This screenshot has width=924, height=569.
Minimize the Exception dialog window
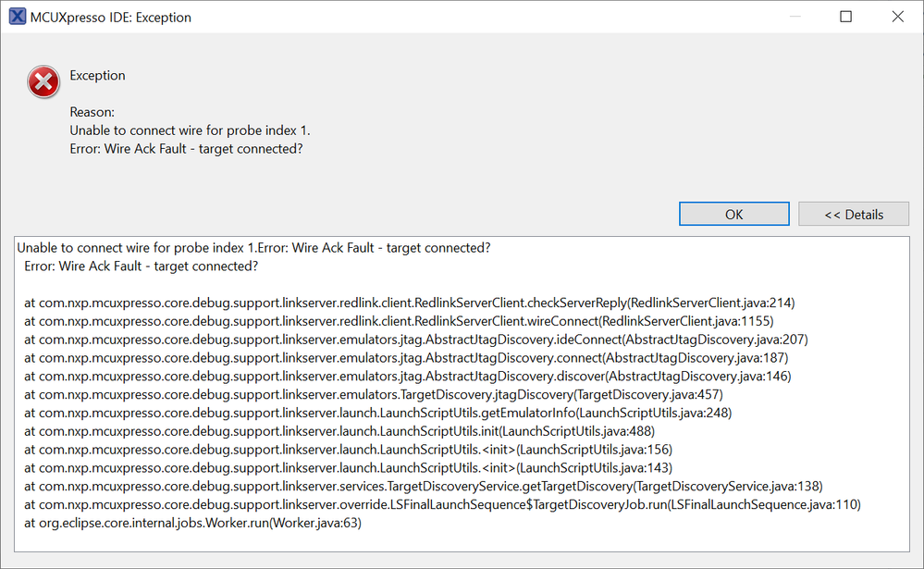pyautogui.click(x=793, y=17)
